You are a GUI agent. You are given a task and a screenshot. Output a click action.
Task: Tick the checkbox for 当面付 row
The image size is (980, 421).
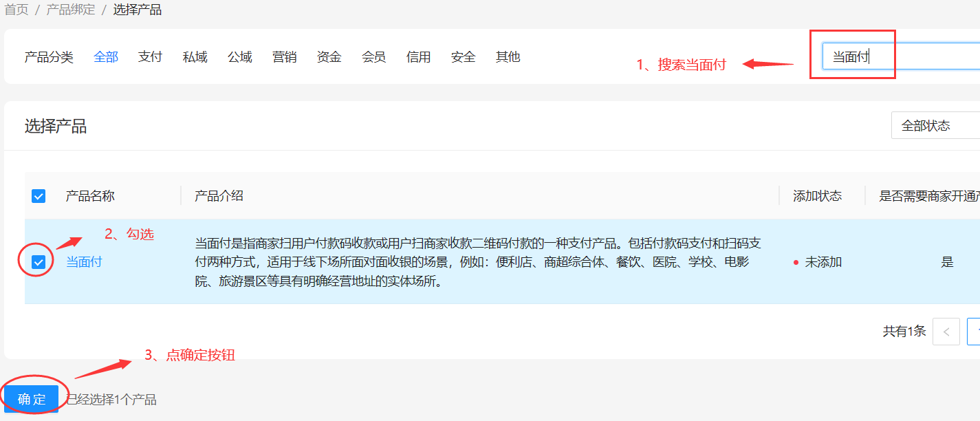pyautogui.click(x=39, y=262)
